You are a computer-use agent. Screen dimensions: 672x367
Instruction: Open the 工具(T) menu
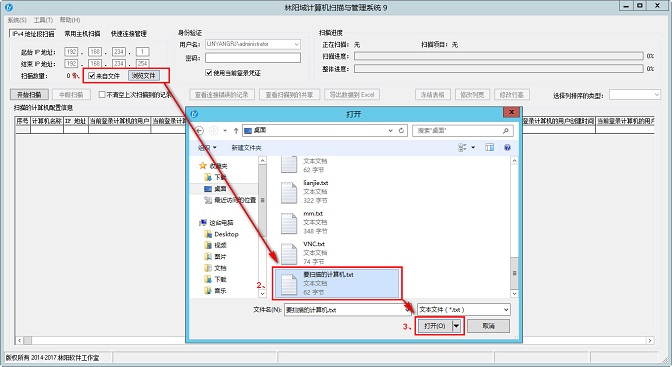point(43,20)
